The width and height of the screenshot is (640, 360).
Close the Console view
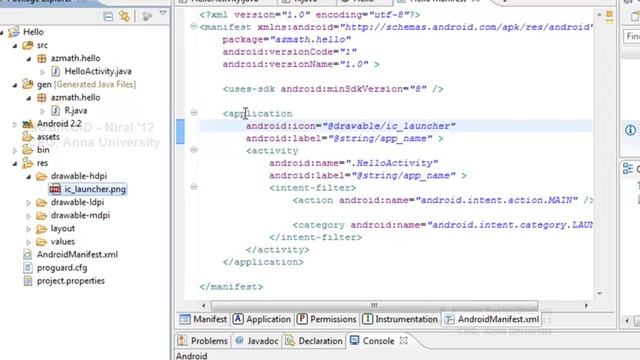[x=404, y=340]
